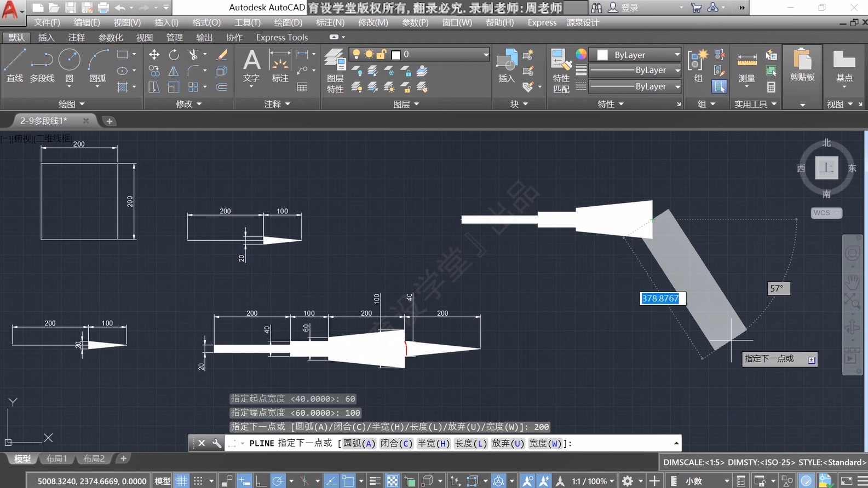Screen dimensions: 868x488
Task: Open the layer name dropdown showing 0
Action: pos(419,54)
